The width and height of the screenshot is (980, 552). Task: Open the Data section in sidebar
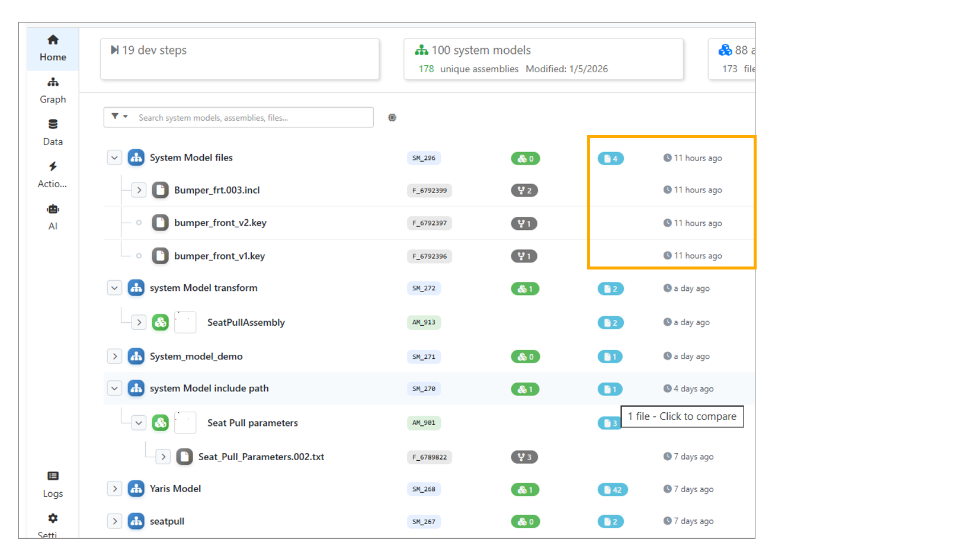tap(53, 132)
